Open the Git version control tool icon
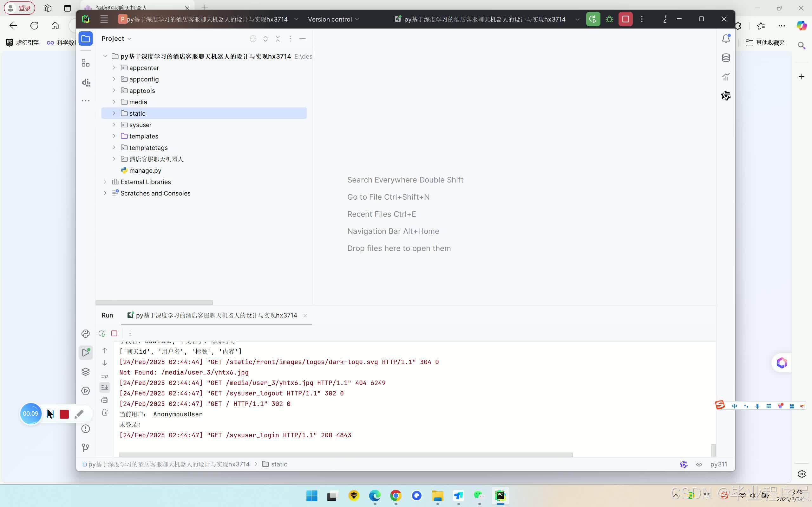Viewport: 812px width, 507px height. coord(86,447)
